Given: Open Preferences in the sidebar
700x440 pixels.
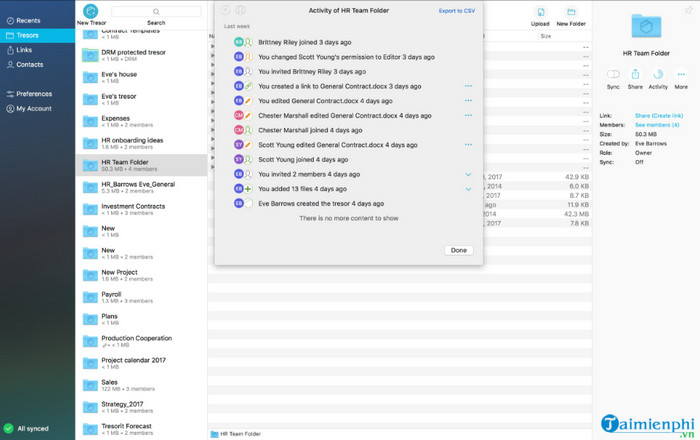Looking at the screenshot, I should pos(38,94).
